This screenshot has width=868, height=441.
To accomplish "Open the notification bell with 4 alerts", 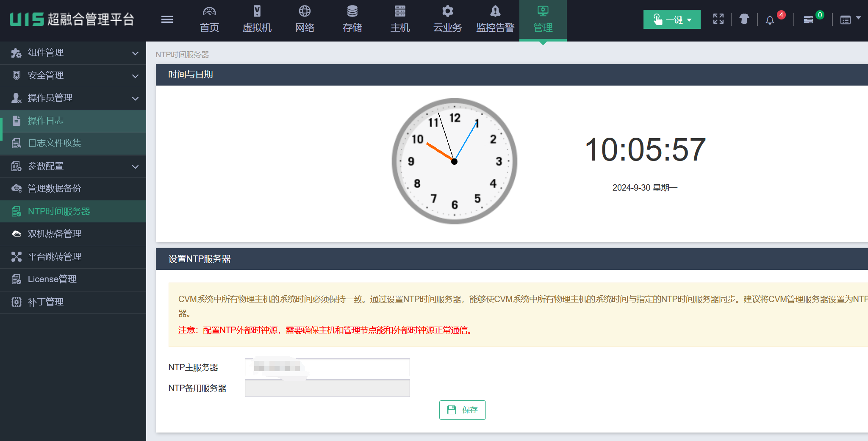I will [770, 20].
